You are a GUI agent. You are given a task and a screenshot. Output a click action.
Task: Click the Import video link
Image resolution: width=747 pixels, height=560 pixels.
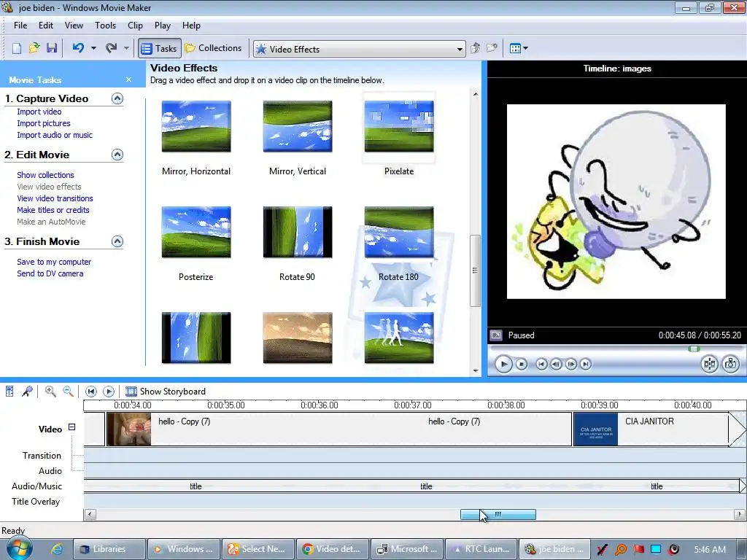[x=39, y=112]
